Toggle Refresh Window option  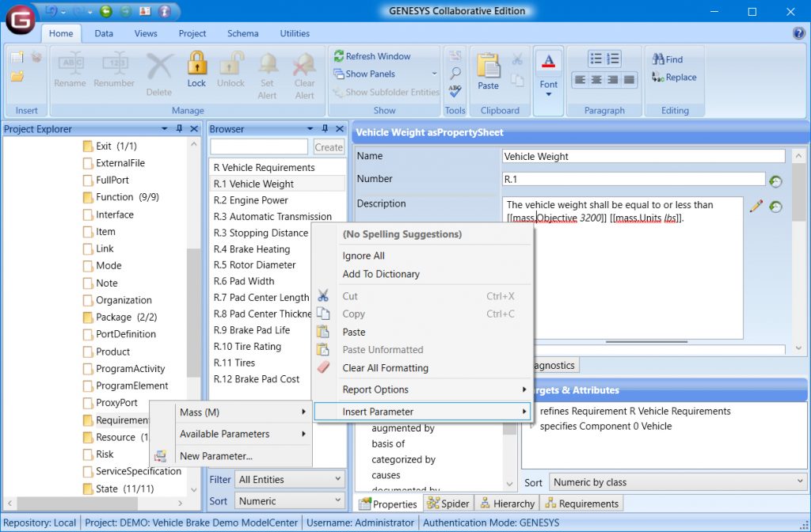pos(379,56)
